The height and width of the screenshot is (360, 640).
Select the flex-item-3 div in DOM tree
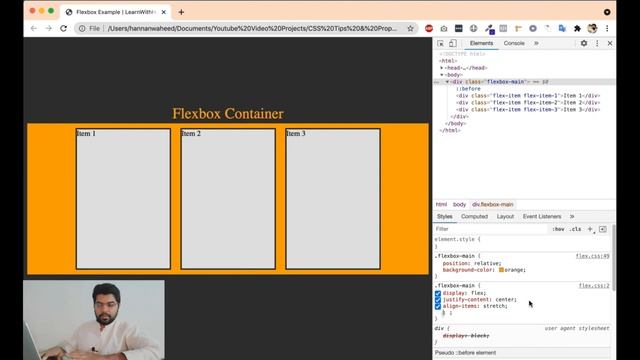[x=528, y=110]
